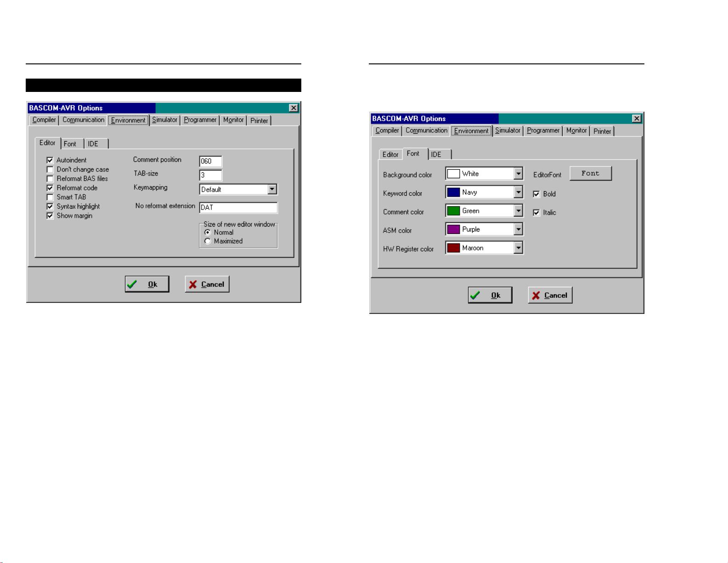This screenshot has height=563, width=728.
Task: Open Printer tab in right dialog
Action: 602,131
